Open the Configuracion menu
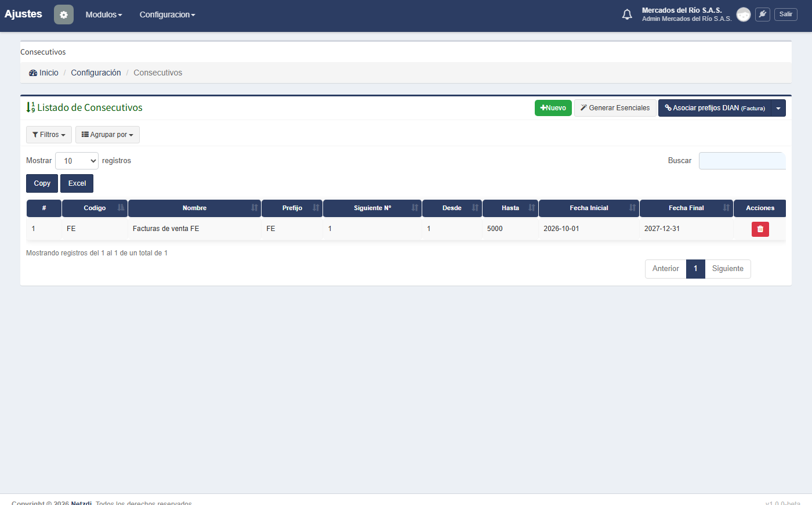 (x=167, y=15)
